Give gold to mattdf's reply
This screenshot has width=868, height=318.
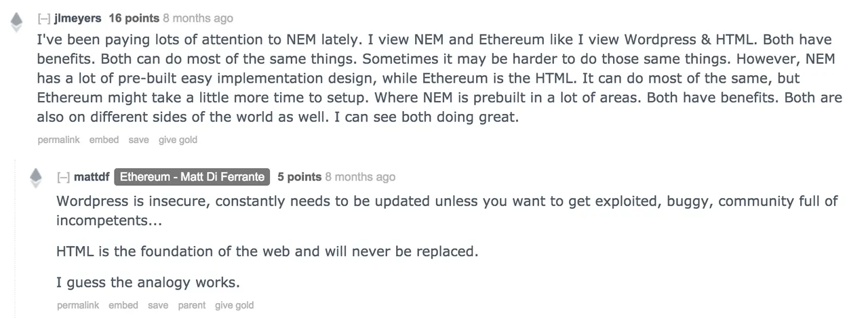click(235, 305)
